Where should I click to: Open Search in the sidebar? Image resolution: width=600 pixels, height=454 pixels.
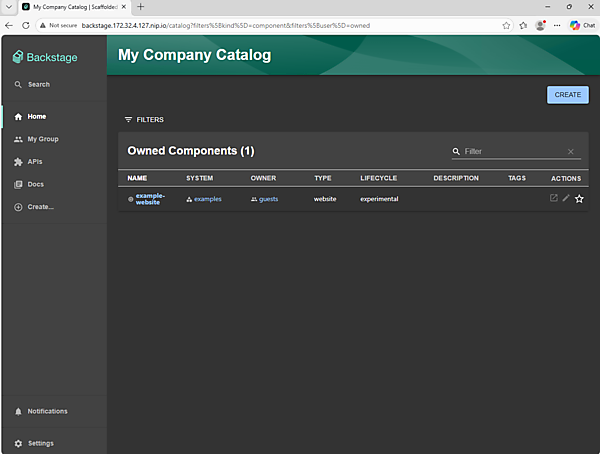(38, 85)
